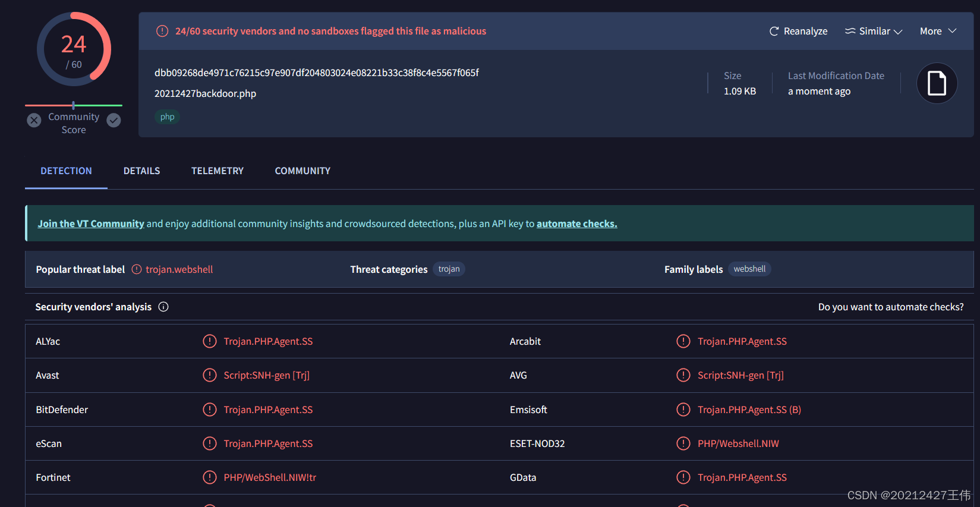Click the BitDefender detection alert icon
This screenshot has height=507, width=980.
[210, 410]
